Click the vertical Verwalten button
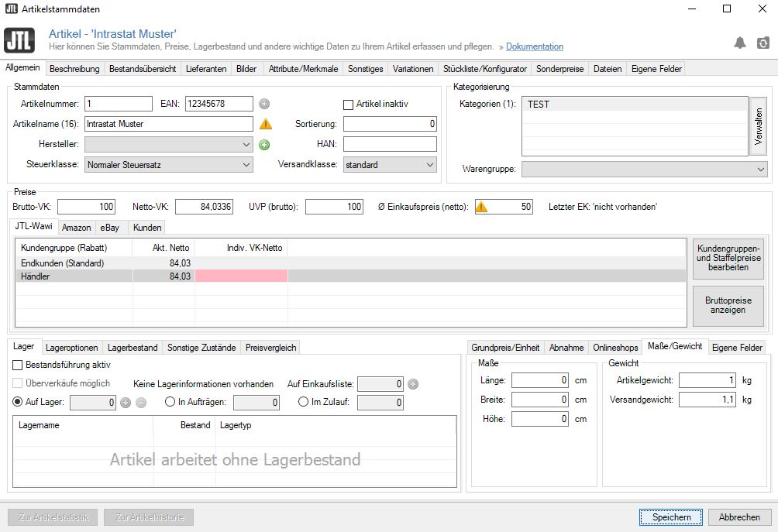 click(x=758, y=126)
